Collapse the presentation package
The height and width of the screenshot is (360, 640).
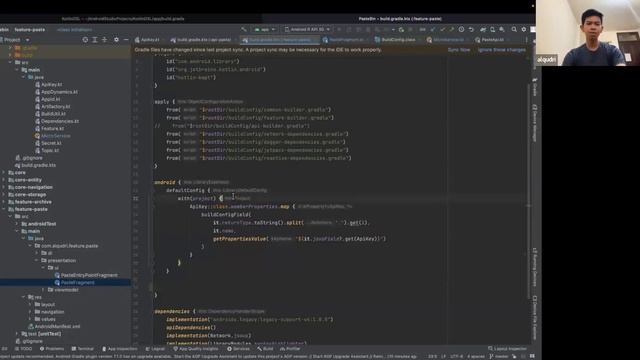tap(36, 260)
